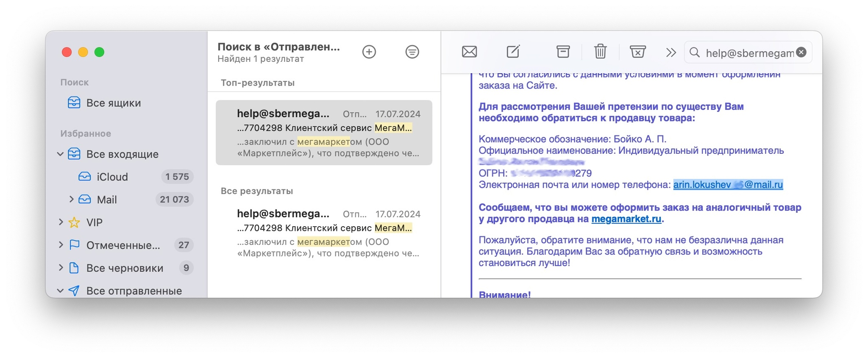Expand the Отмеченные mailbox
Viewport: 868px width, 358px height.
coord(61,245)
